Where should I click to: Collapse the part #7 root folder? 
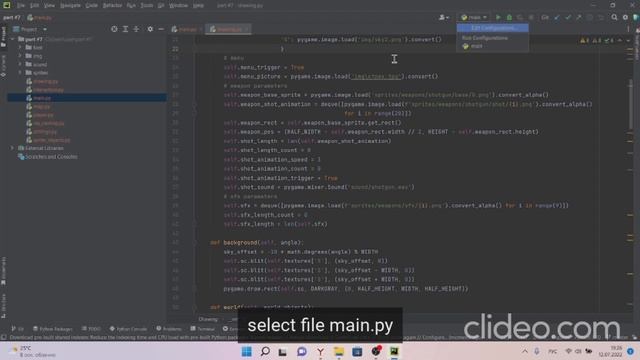13,39
